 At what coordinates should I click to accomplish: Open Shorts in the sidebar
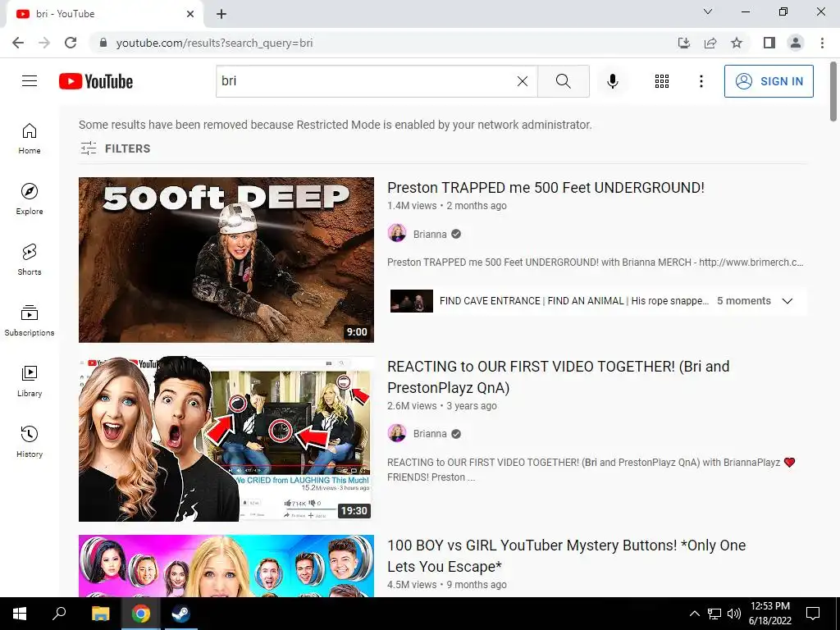tap(30, 260)
